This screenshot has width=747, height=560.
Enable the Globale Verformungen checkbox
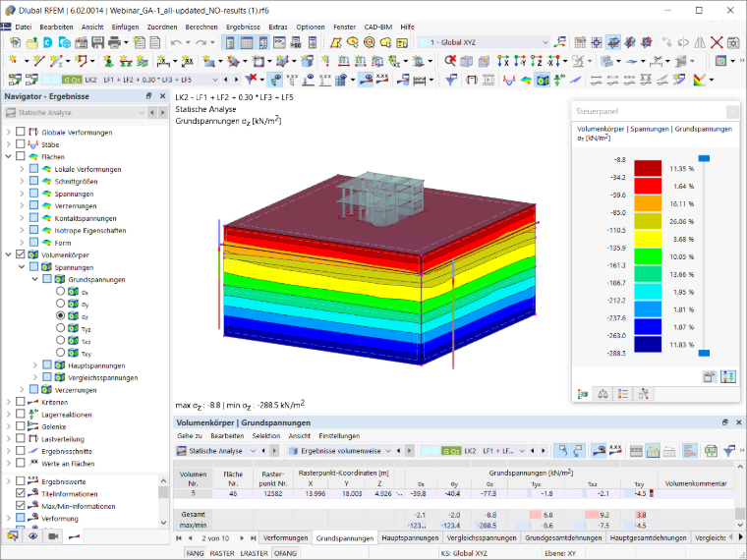[x=20, y=132]
